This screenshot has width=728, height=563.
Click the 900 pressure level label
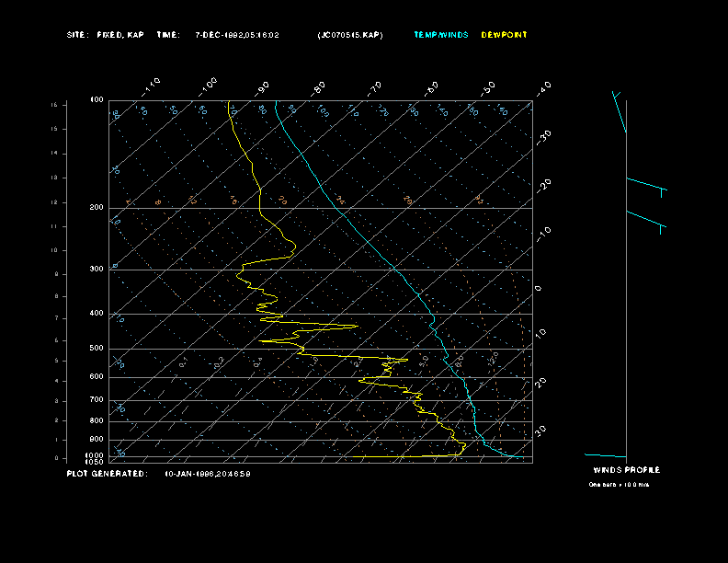coord(97,440)
